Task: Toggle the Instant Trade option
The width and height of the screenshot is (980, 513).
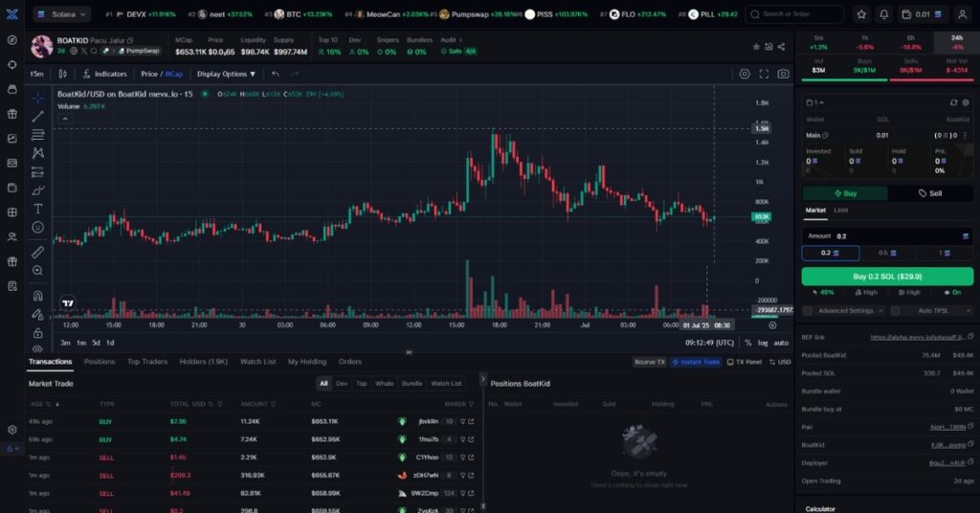Action: click(x=696, y=362)
